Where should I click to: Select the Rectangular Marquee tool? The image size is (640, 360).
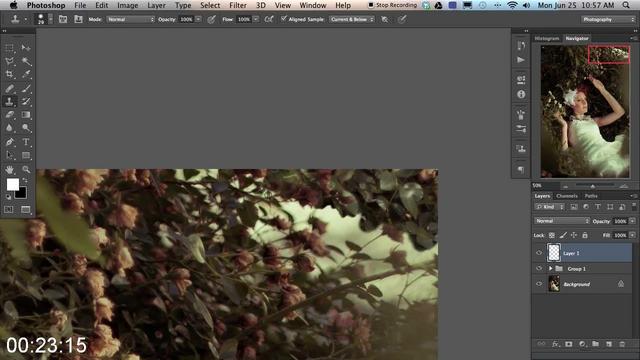(x=10, y=48)
